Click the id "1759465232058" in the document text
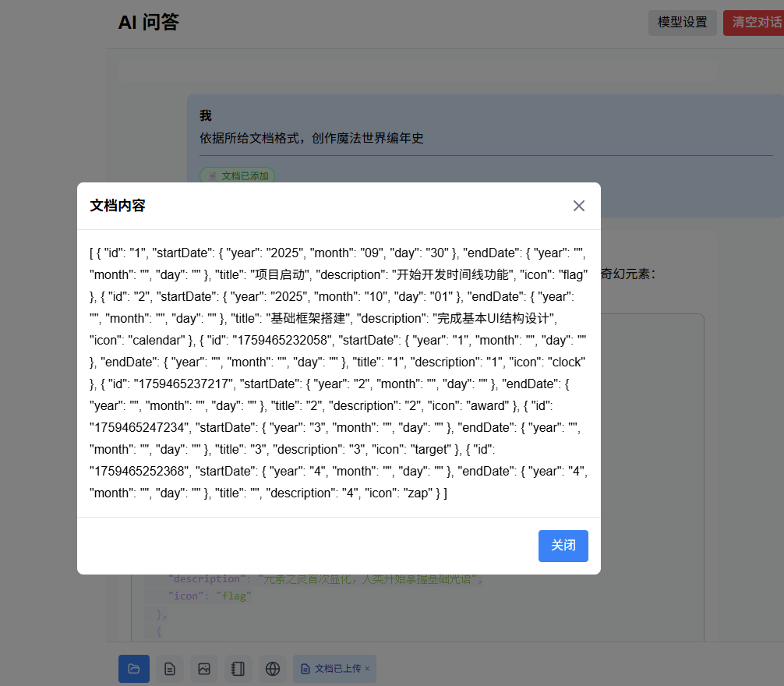This screenshot has width=784, height=686. point(282,341)
